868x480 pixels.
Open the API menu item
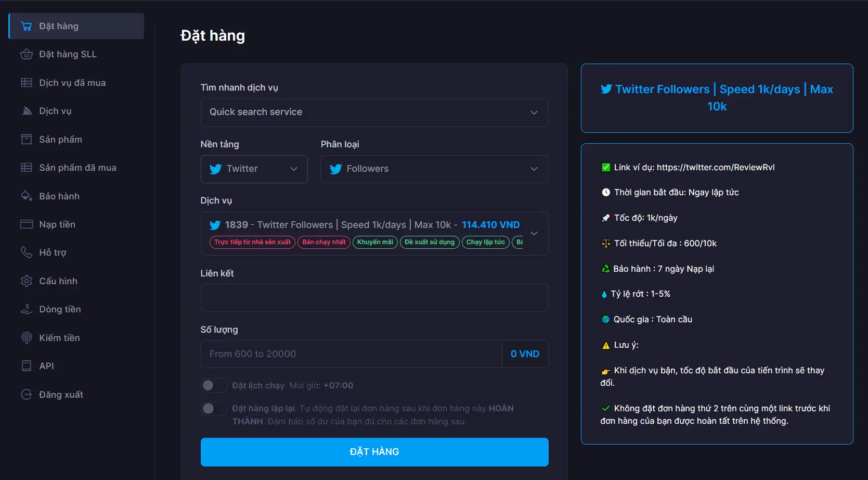coord(46,366)
